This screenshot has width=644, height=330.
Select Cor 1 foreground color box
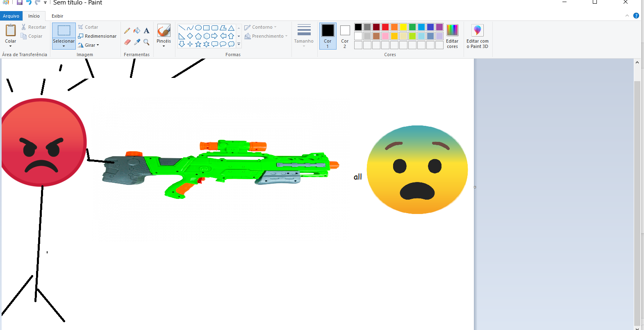tap(328, 36)
